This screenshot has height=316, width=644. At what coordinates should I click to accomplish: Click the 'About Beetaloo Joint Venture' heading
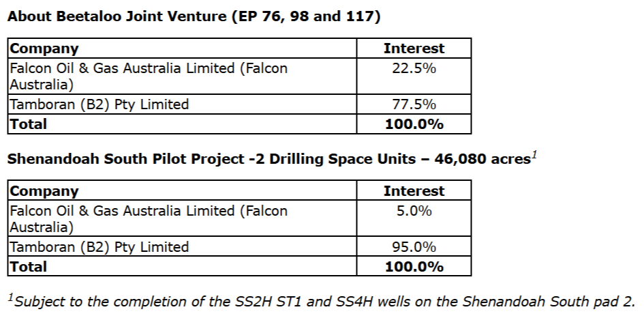(x=194, y=16)
